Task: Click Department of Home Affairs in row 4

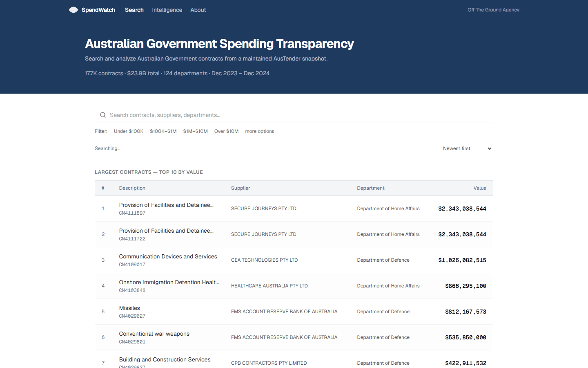Action: (x=388, y=286)
